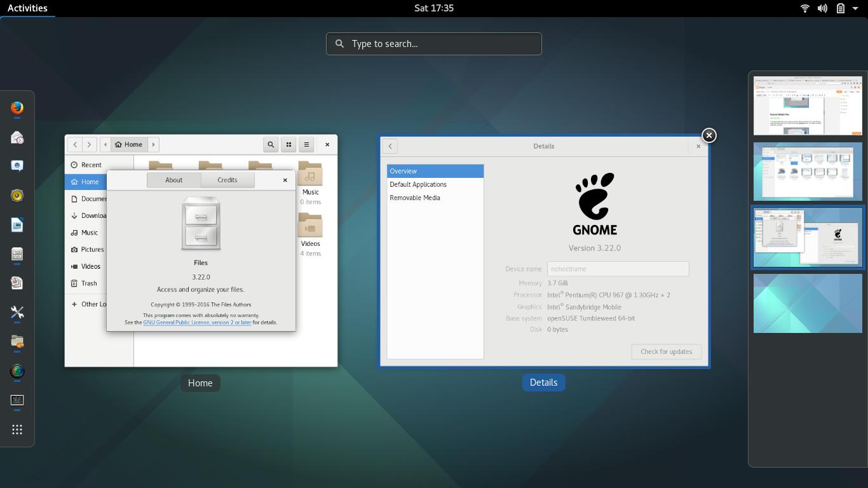
Task: Click Other Locations in Files sidebar
Action: pyautogui.click(x=86, y=304)
